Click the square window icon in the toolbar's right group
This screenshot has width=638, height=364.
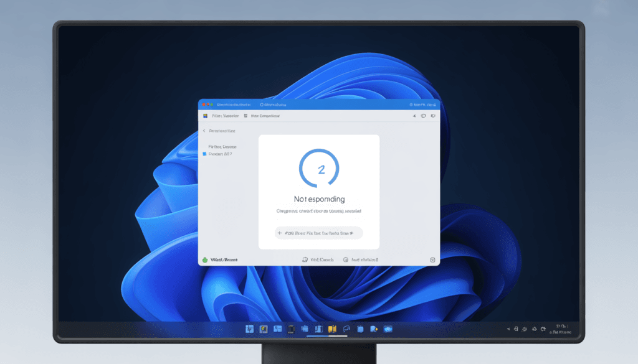coord(423,116)
